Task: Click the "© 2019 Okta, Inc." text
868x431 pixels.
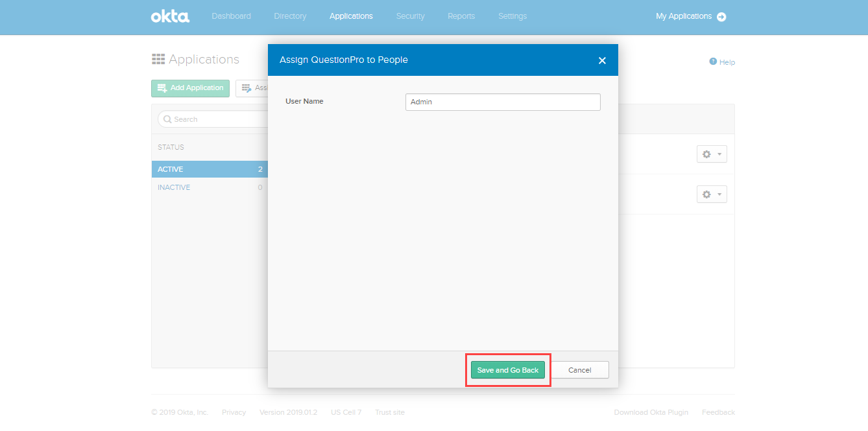Action: 180,412
